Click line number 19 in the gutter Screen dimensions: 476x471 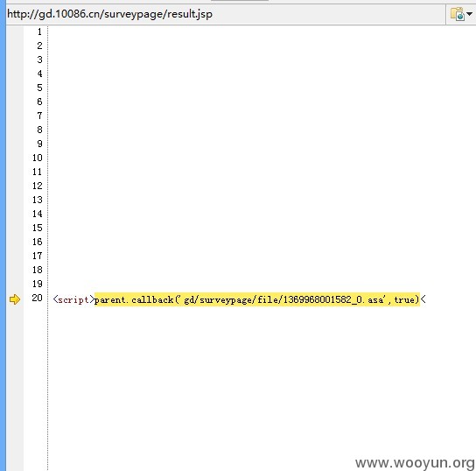point(38,284)
